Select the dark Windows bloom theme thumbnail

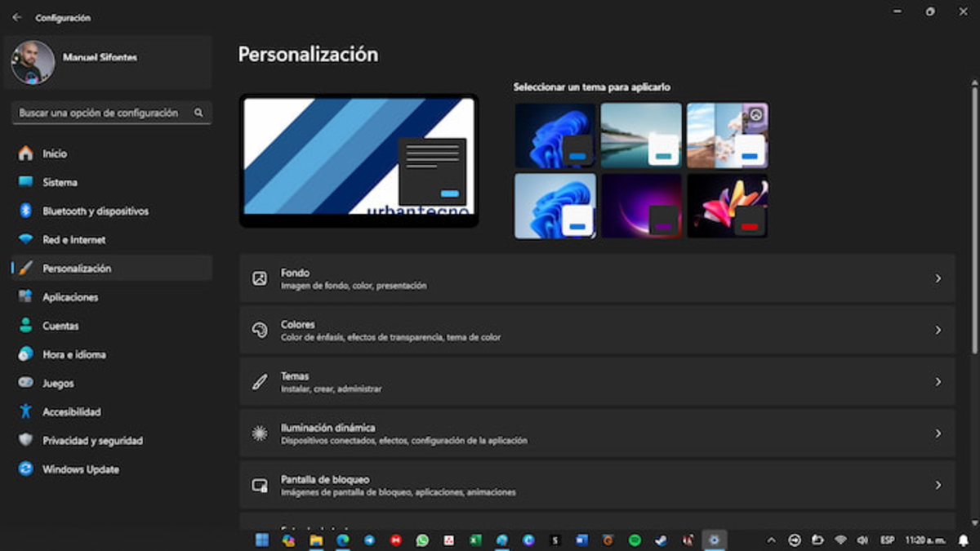pos(555,136)
